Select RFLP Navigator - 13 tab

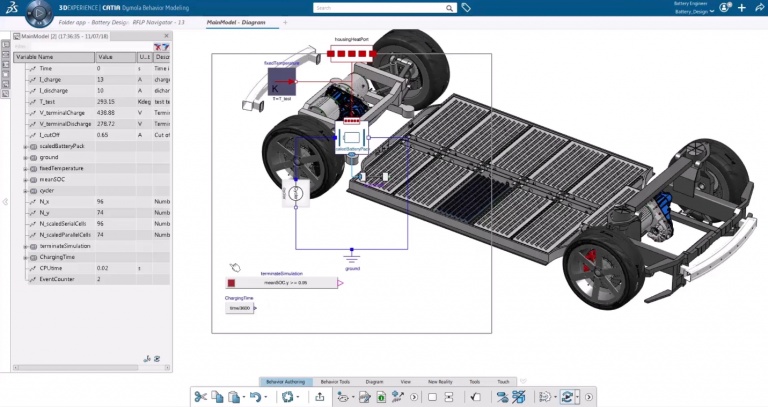[159, 23]
